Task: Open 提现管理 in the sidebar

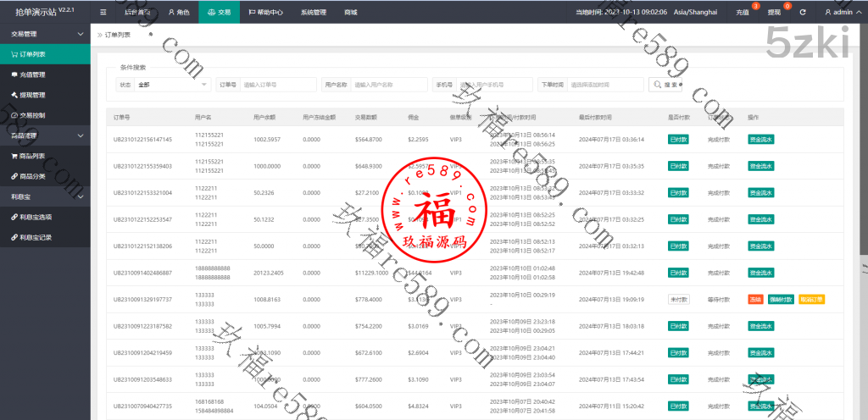Action: tap(32, 95)
